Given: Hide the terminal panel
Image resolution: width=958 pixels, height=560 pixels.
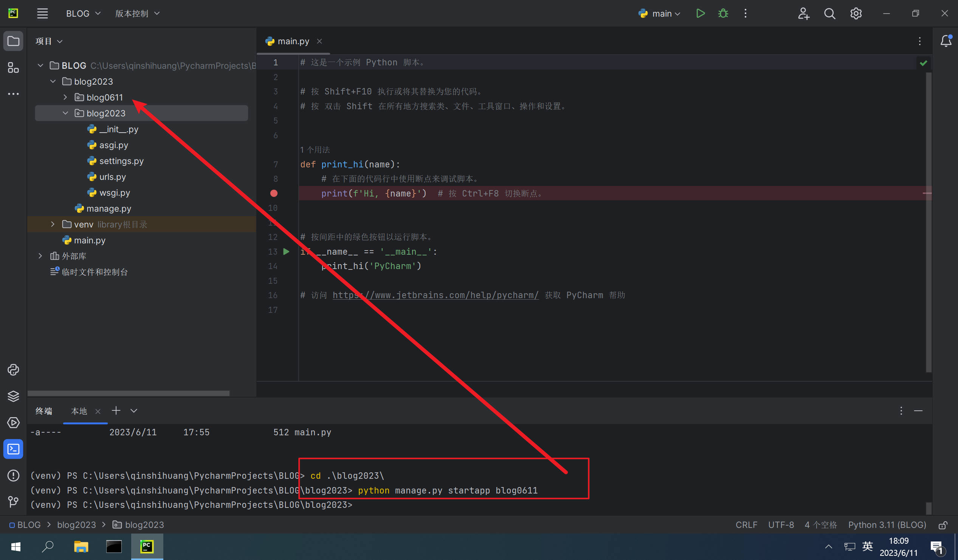Looking at the screenshot, I should (x=918, y=411).
